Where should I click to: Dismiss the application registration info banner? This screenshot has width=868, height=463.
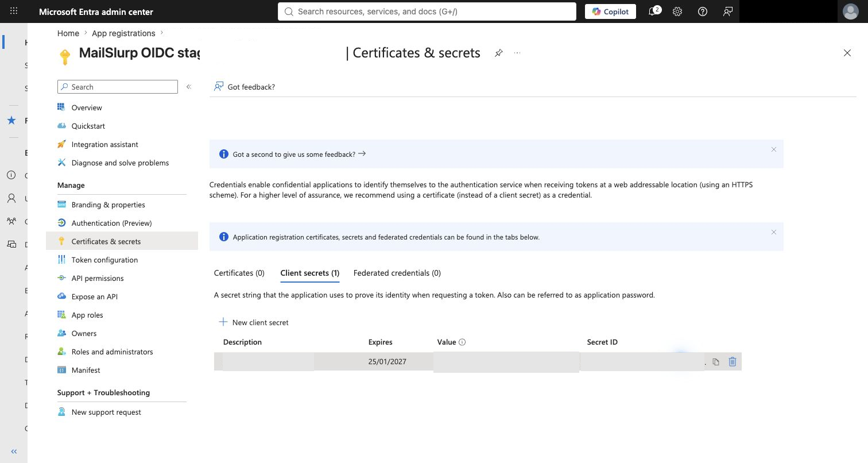pos(773,232)
